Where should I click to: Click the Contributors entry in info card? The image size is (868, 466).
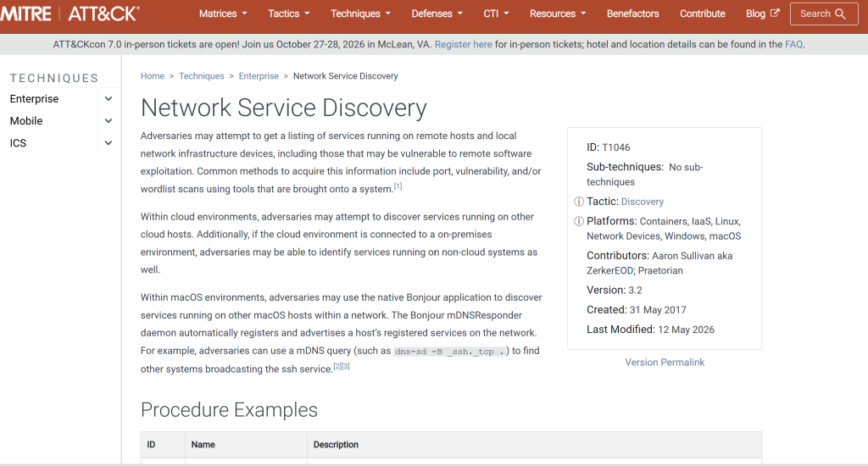pos(659,264)
